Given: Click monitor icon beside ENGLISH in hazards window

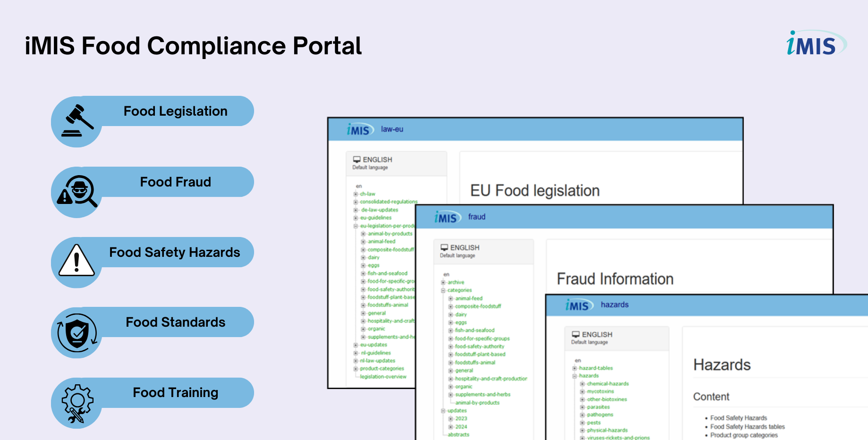Looking at the screenshot, I should click(576, 334).
